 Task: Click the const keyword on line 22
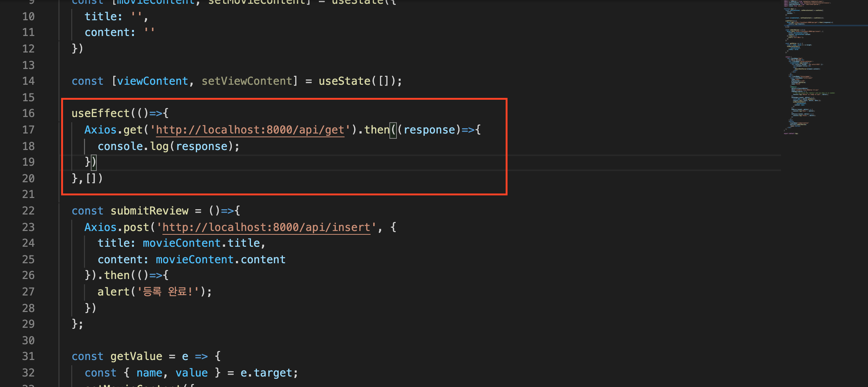pyautogui.click(x=87, y=211)
